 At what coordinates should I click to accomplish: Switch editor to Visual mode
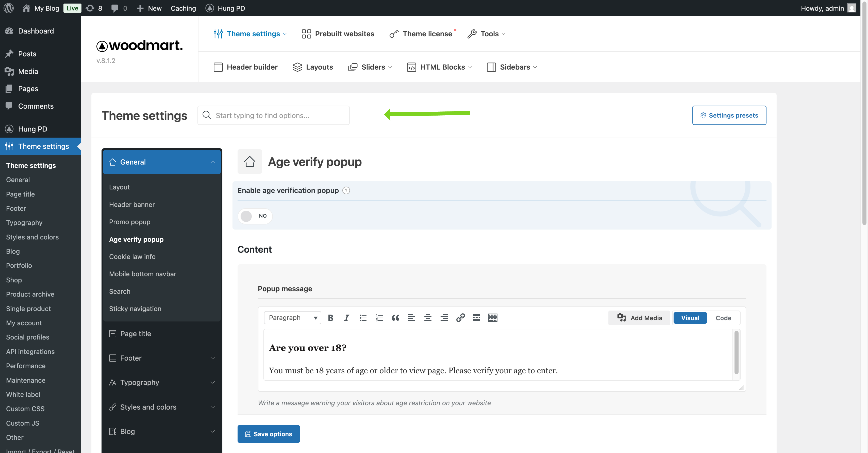pos(690,318)
